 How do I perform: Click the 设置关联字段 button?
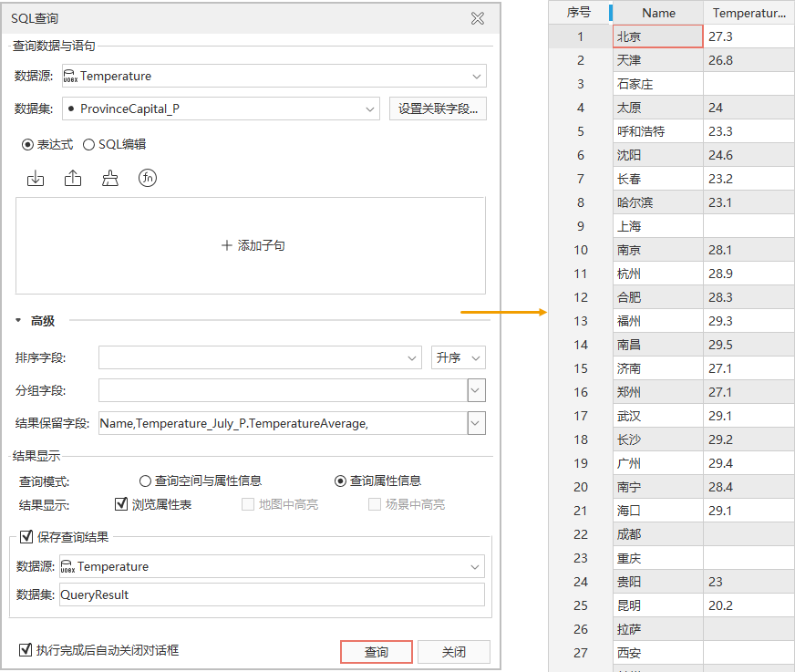[438, 109]
